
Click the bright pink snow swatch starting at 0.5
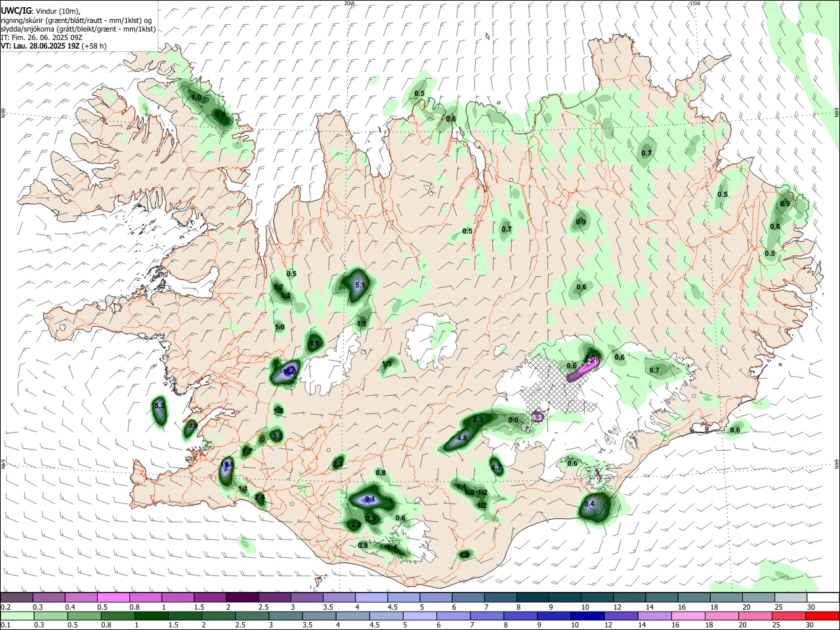pyautogui.click(x=114, y=598)
